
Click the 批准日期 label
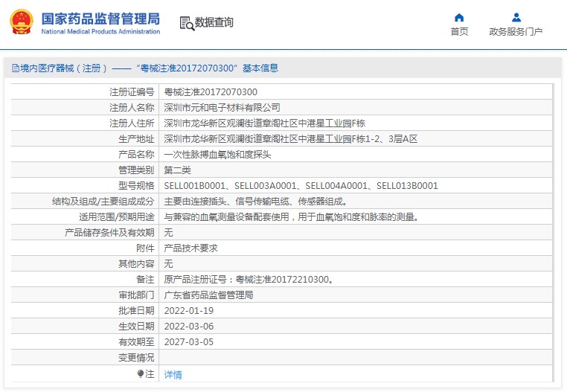pos(136,311)
